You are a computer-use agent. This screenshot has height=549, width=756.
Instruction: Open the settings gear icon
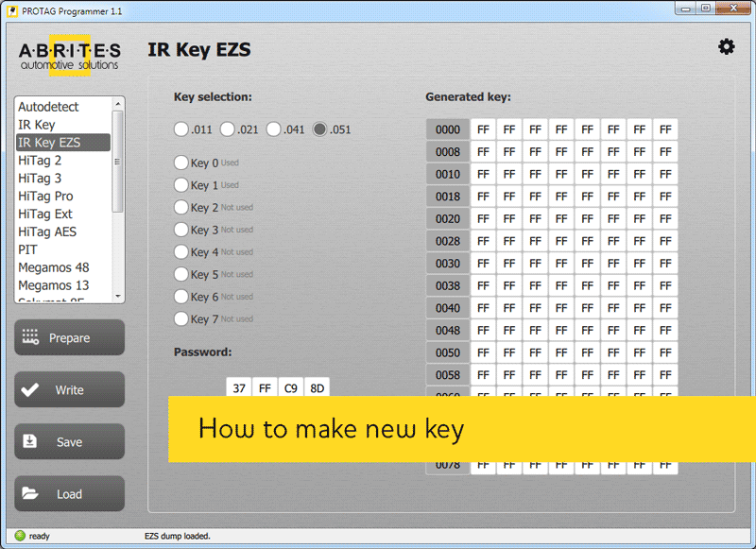726,46
